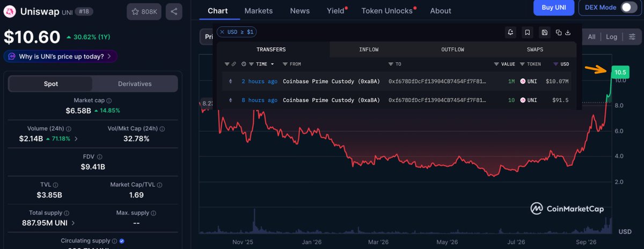
Task: Click UNI token icon on $91.5 row
Action: pyautogui.click(x=523, y=100)
